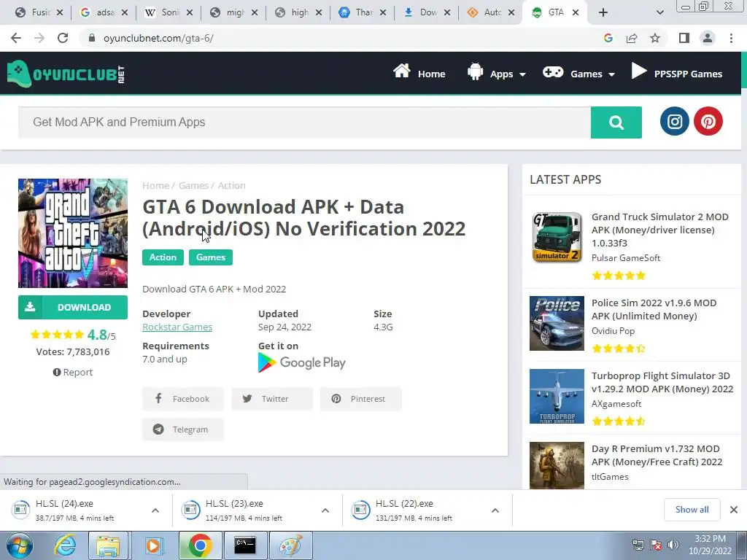Close the downloads bar

tap(734, 510)
